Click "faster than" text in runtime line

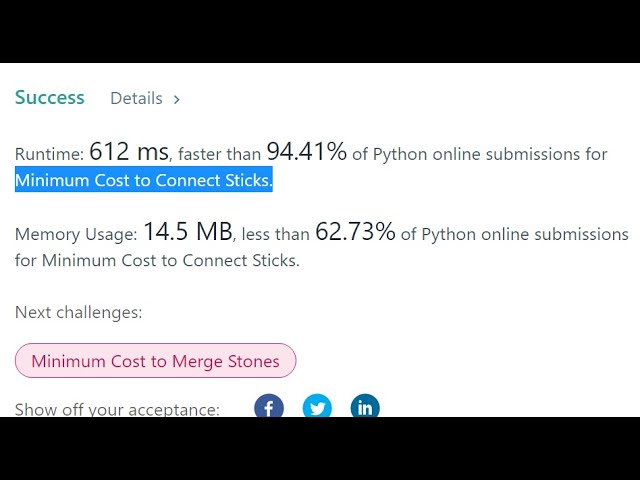pos(219,154)
